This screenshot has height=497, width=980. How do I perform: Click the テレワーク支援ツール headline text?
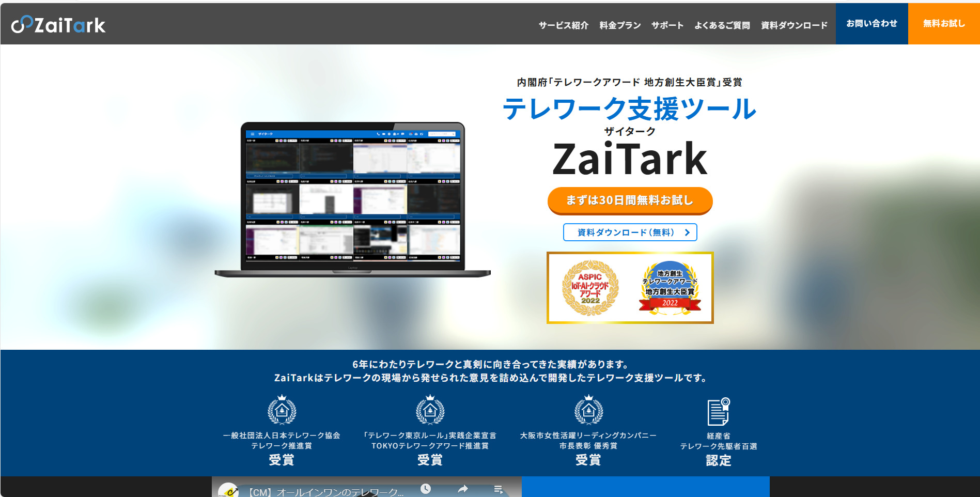tap(630, 109)
